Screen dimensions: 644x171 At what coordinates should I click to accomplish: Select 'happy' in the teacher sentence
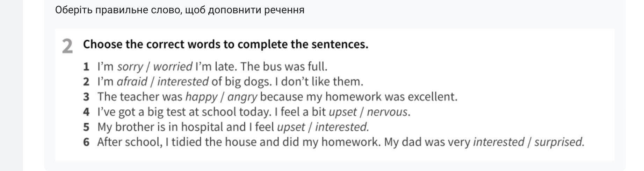click(x=201, y=97)
